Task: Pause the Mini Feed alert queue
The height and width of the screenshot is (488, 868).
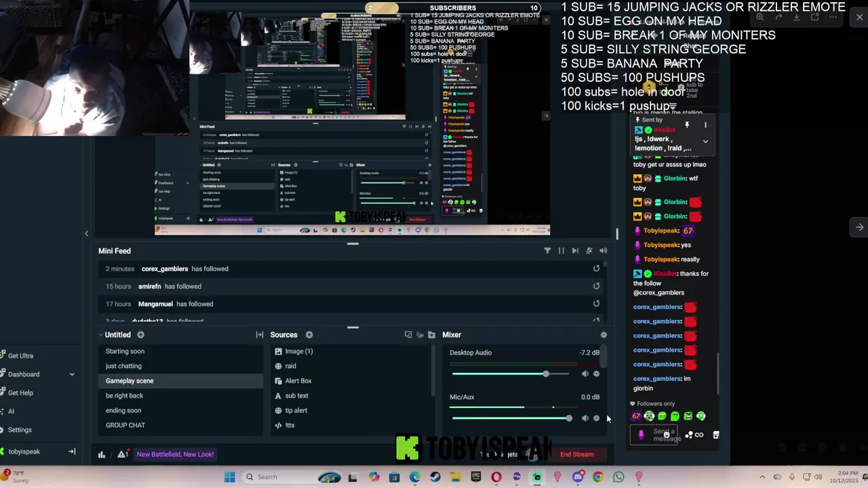Action: [561, 251]
